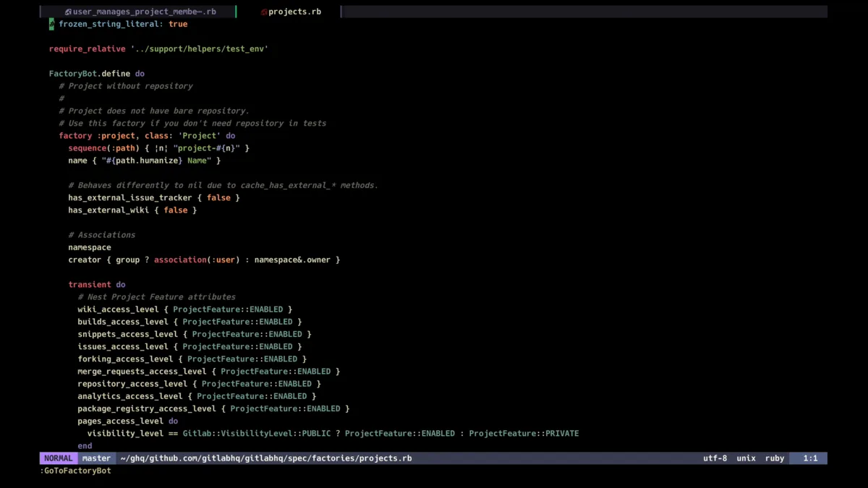Place cursor on frozen_string_literal line
This screenshot has width=868, height=488.
(x=119, y=24)
